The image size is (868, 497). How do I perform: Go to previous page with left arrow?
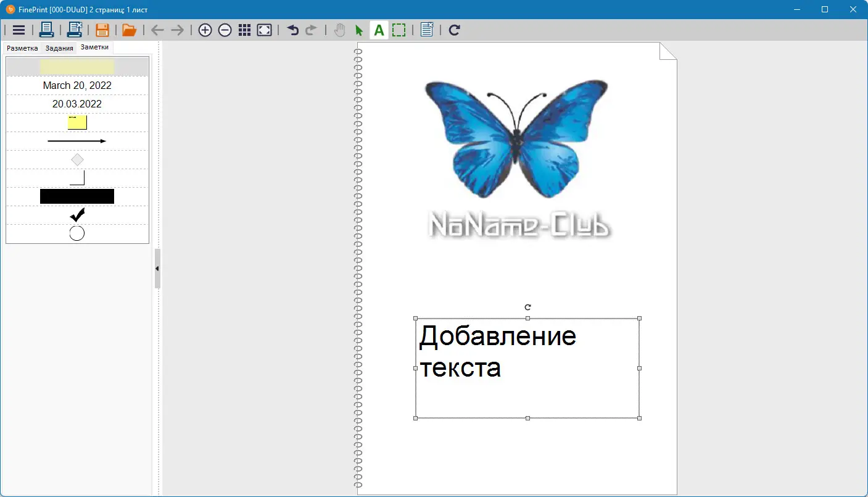[158, 30]
